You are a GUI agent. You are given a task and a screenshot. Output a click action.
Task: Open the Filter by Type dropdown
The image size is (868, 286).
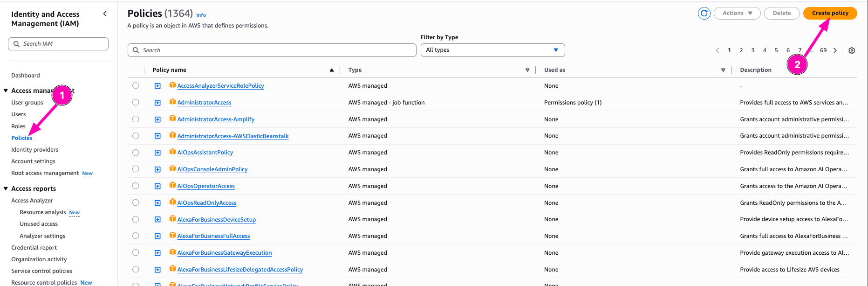pyautogui.click(x=492, y=50)
